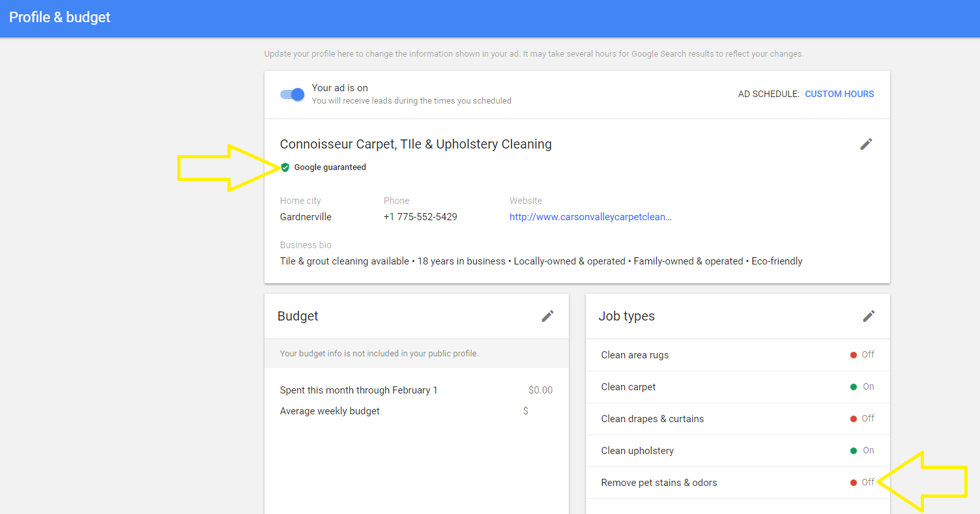The image size is (980, 514).
Task: Click On status next to Clean carpet
Action: tap(868, 387)
